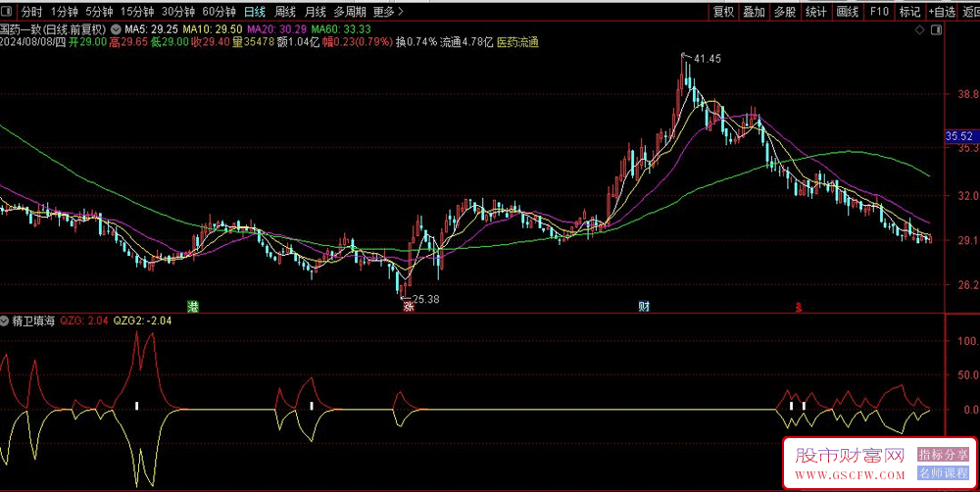The width and height of the screenshot is (980, 492).
Task: Expand the 精卫填海 indicator dropdown
Action: 4,320
